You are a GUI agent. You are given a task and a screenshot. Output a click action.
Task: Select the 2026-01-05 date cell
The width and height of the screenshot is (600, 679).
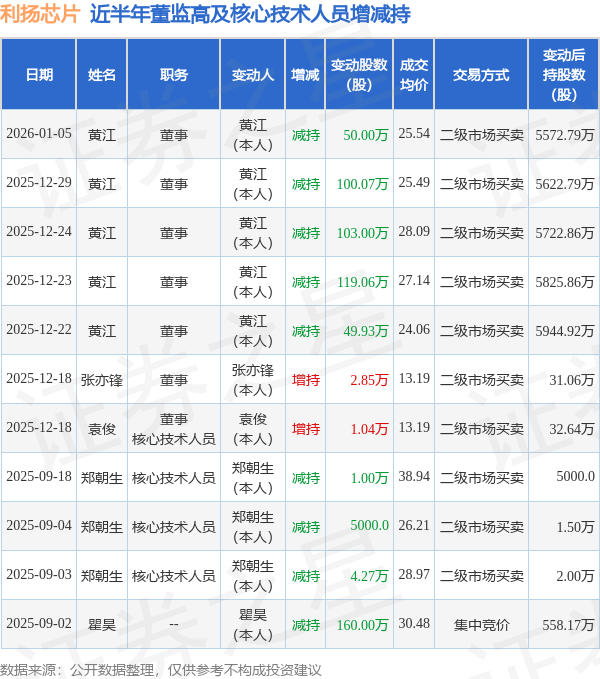pos(39,133)
